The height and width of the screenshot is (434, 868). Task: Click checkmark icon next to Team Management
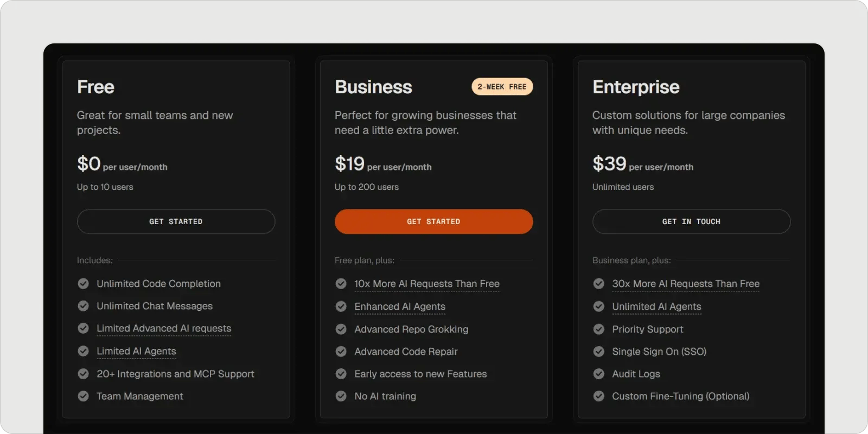coord(83,396)
